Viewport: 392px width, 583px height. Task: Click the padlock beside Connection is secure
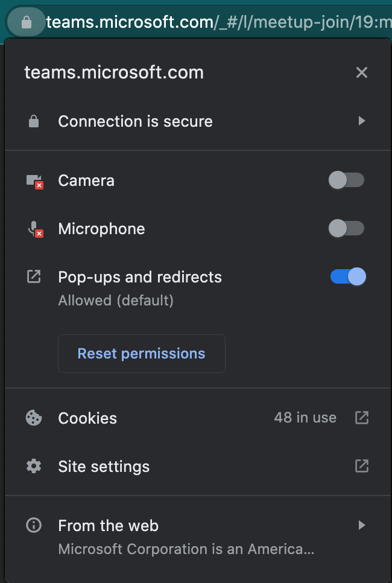[34, 121]
